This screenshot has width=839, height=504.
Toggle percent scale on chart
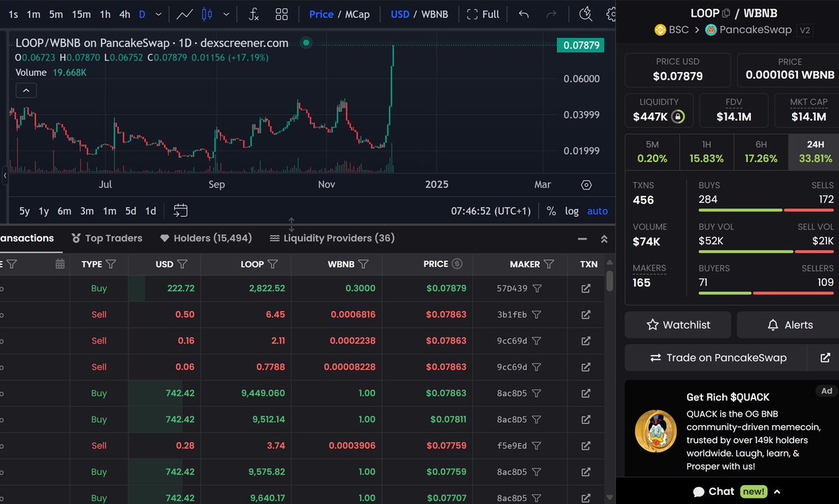(552, 211)
